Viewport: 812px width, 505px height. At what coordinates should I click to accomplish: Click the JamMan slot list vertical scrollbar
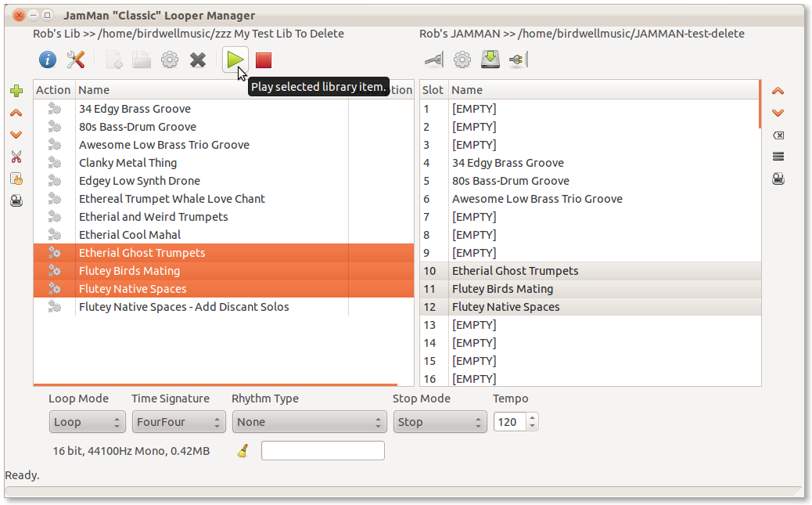click(x=760, y=104)
